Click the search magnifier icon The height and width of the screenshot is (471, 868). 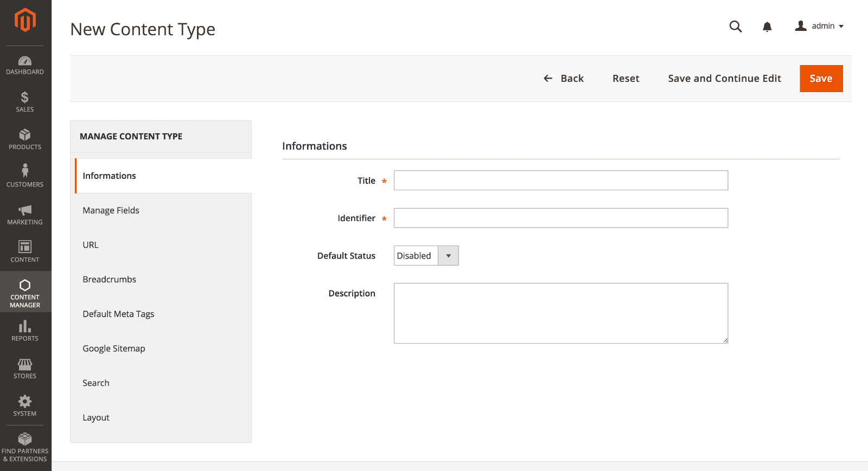736,27
